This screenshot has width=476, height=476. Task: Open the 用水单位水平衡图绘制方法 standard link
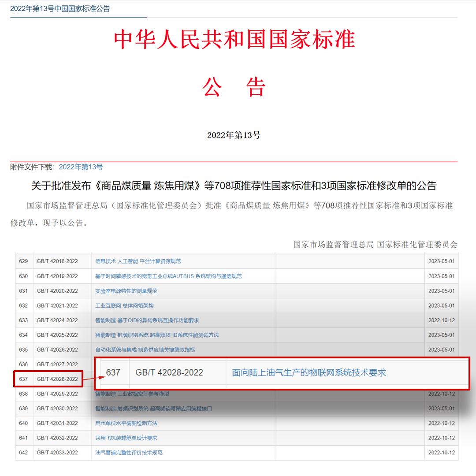pyautogui.click(x=127, y=423)
